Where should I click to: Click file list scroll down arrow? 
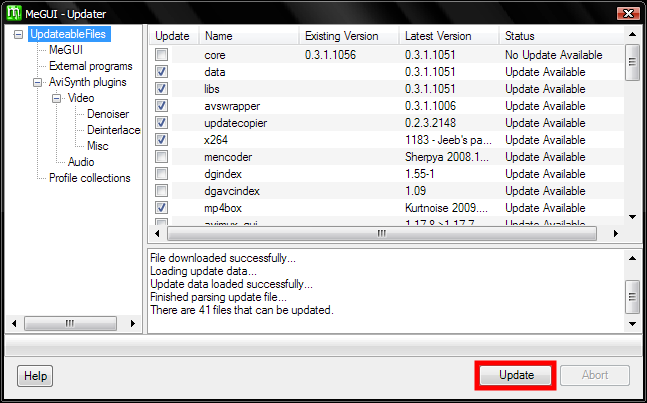[x=632, y=217]
